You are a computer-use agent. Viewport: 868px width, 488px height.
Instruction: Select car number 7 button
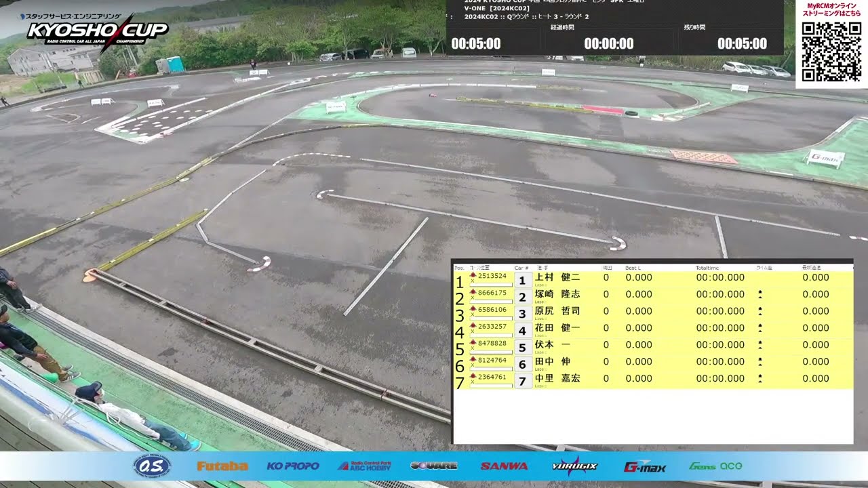pos(522,381)
